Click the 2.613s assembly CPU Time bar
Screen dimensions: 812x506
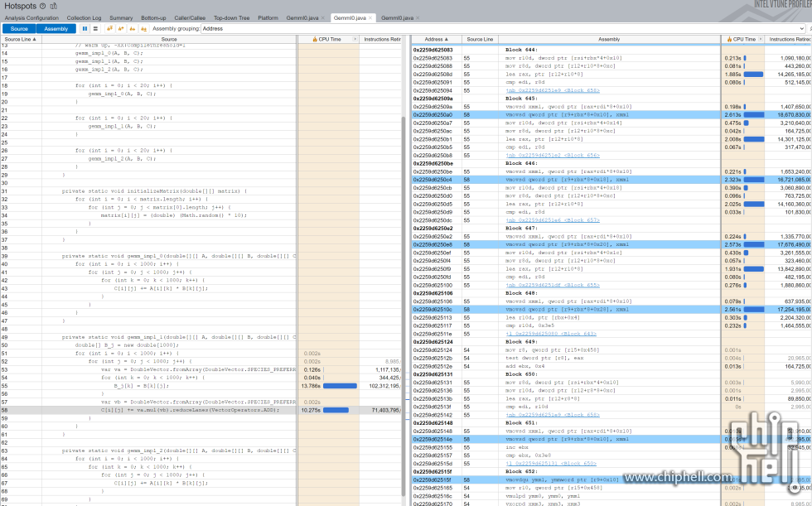753,115
